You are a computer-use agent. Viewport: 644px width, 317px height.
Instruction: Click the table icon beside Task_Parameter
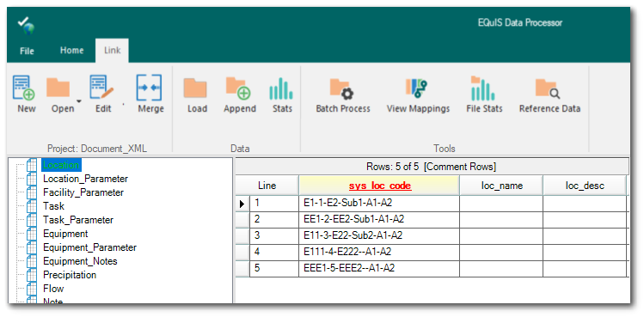click(32, 220)
